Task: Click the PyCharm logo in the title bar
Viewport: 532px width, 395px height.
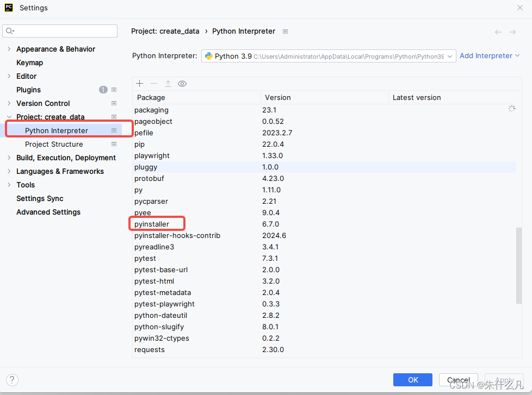Action: pyautogui.click(x=9, y=8)
